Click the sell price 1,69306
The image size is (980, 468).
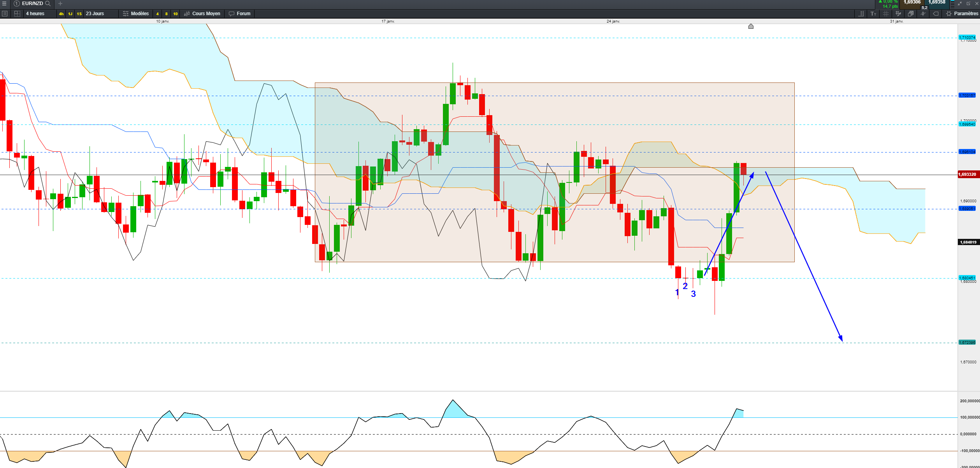click(x=912, y=3)
